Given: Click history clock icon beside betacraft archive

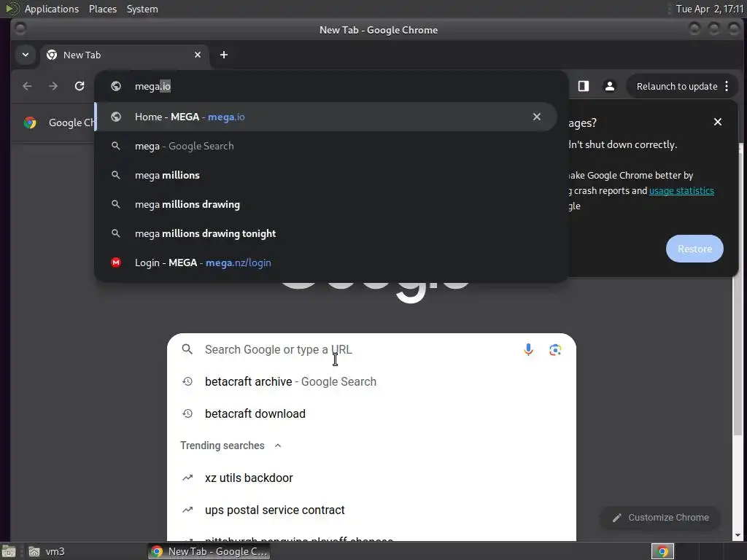Looking at the screenshot, I should click(x=187, y=381).
